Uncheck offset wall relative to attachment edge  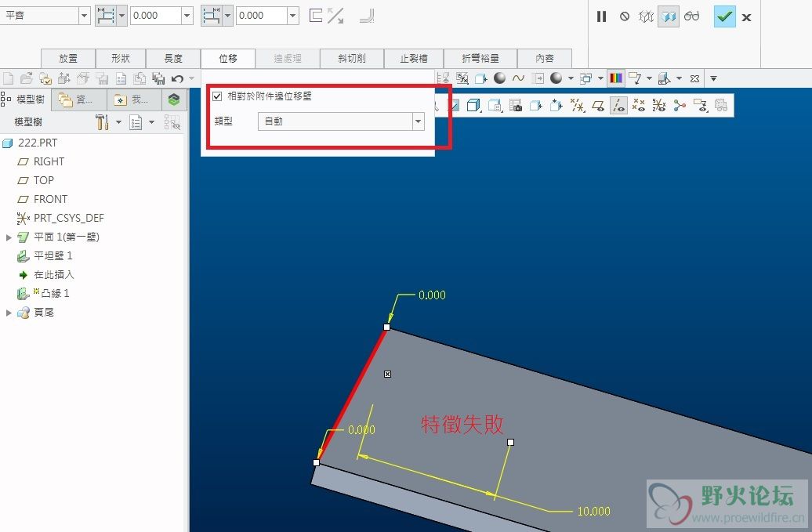[218, 96]
